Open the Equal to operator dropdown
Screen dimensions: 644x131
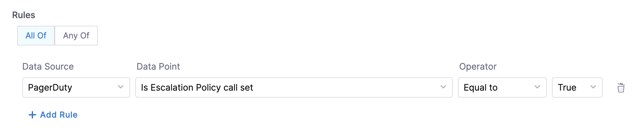[502, 87]
